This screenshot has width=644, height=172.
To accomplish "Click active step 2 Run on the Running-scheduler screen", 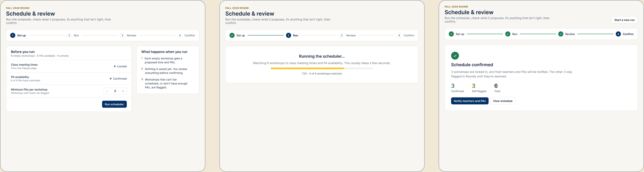I will pyautogui.click(x=292, y=35).
